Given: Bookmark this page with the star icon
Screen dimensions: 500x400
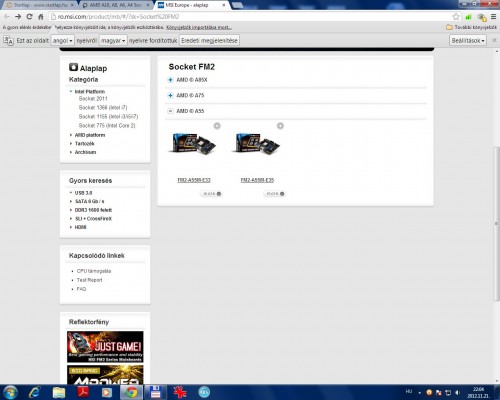Looking at the screenshot, I should coord(456,17).
